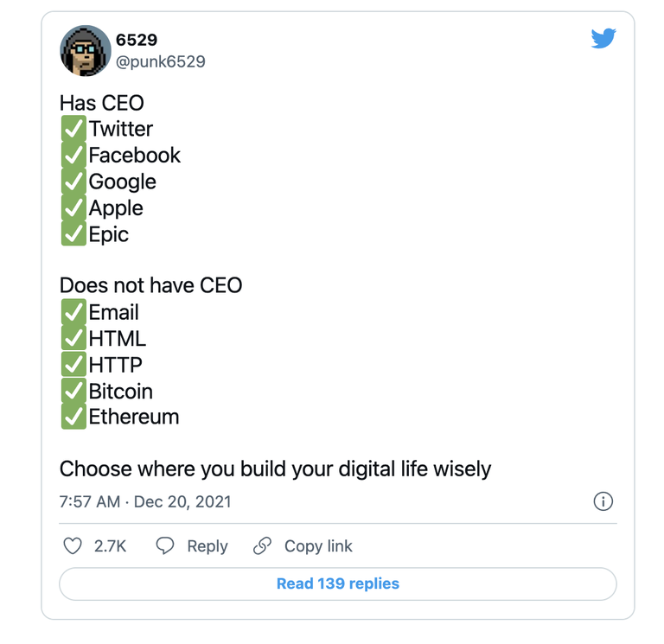Open the 7:57 AM Dec 20, 2021 timestamp
Image resolution: width=664 pixels, height=644 pixels.
pos(145,501)
